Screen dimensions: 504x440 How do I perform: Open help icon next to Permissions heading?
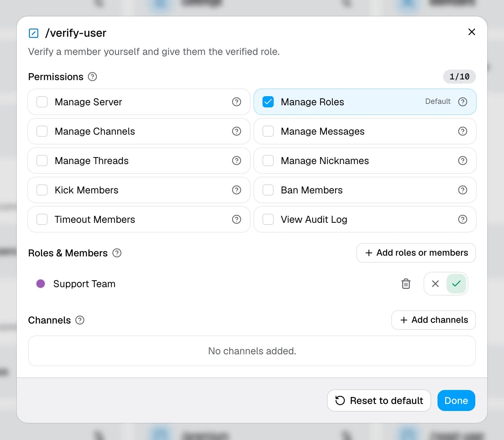click(x=92, y=77)
